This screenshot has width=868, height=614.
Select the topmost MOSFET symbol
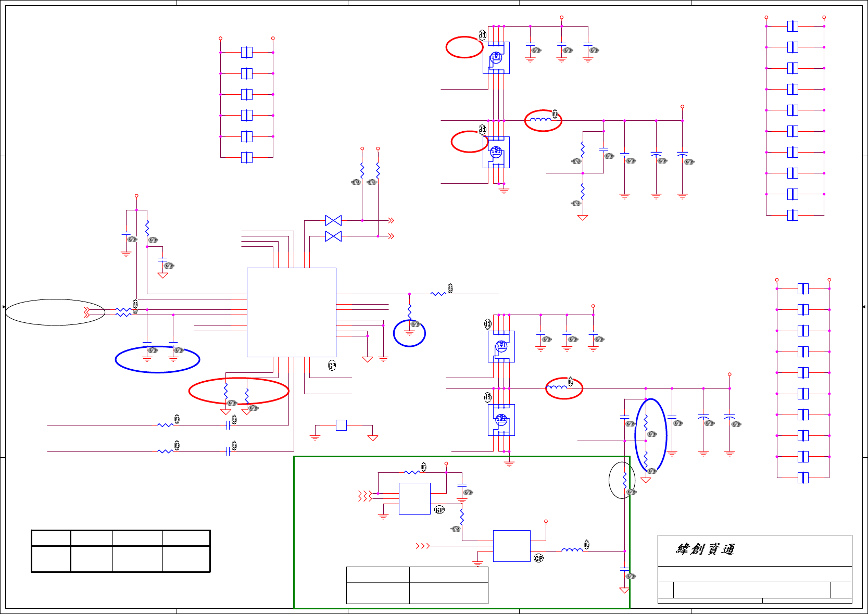(496, 58)
